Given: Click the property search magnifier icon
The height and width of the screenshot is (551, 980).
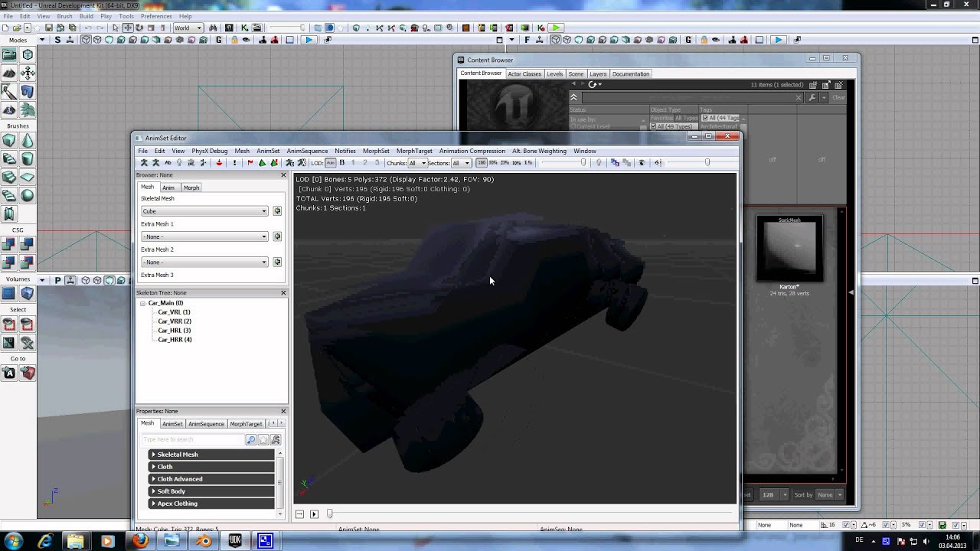Looking at the screenshot, I should 250,439.
